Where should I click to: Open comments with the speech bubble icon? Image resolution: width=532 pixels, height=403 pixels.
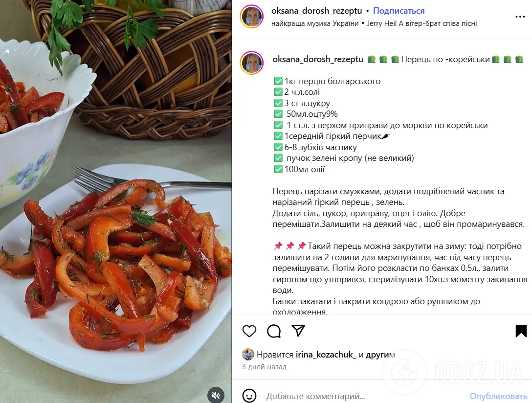coord(274,331)
